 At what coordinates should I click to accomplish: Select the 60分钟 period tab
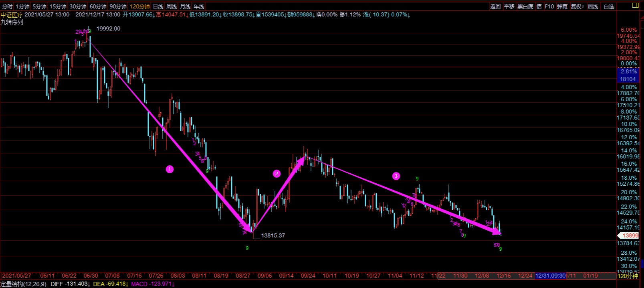click(98, 6)
